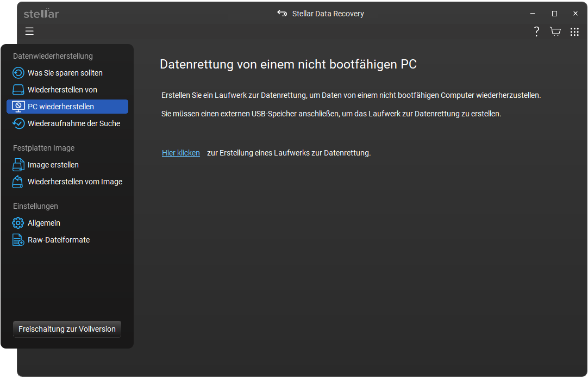Click the back arrow icon beside the title

coord(282,14)
